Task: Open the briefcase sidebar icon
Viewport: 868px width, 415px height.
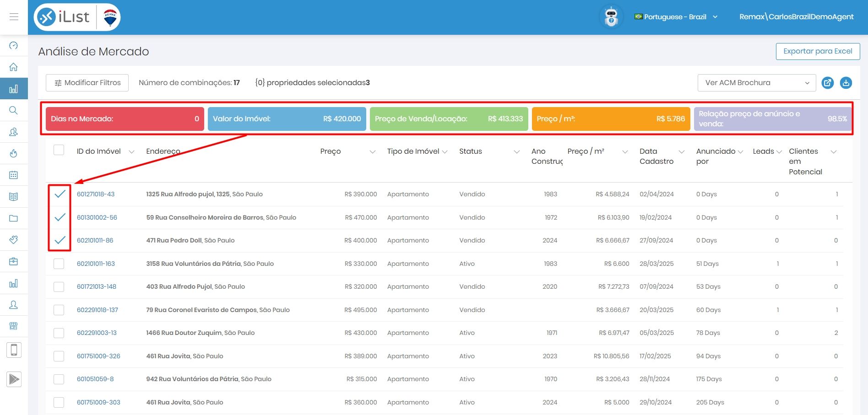Action: 14,261
